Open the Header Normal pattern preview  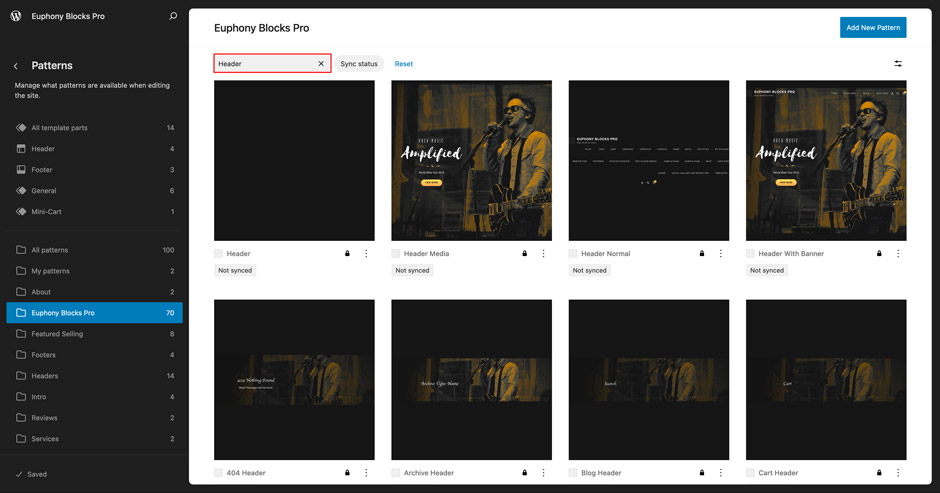pos(648,160)
